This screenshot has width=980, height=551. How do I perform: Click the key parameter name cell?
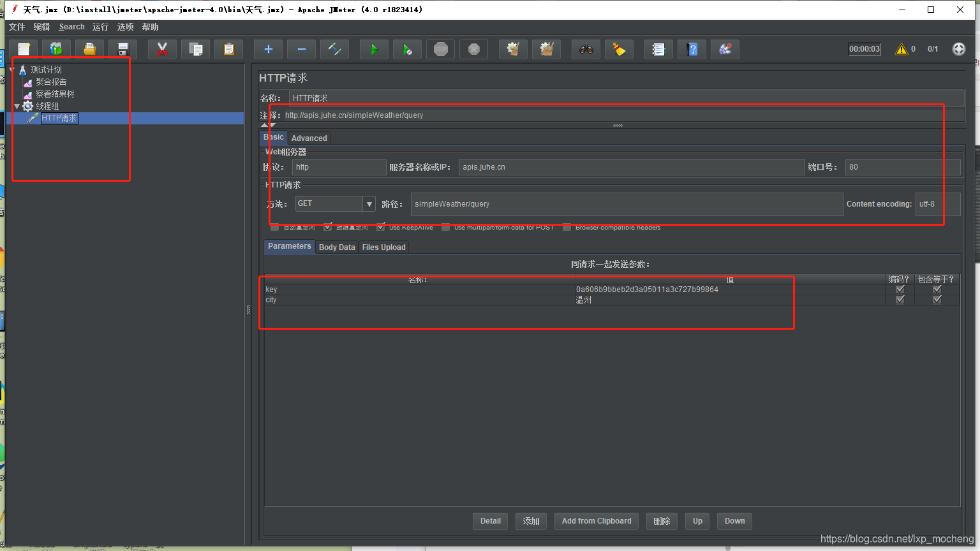[419, 290]
